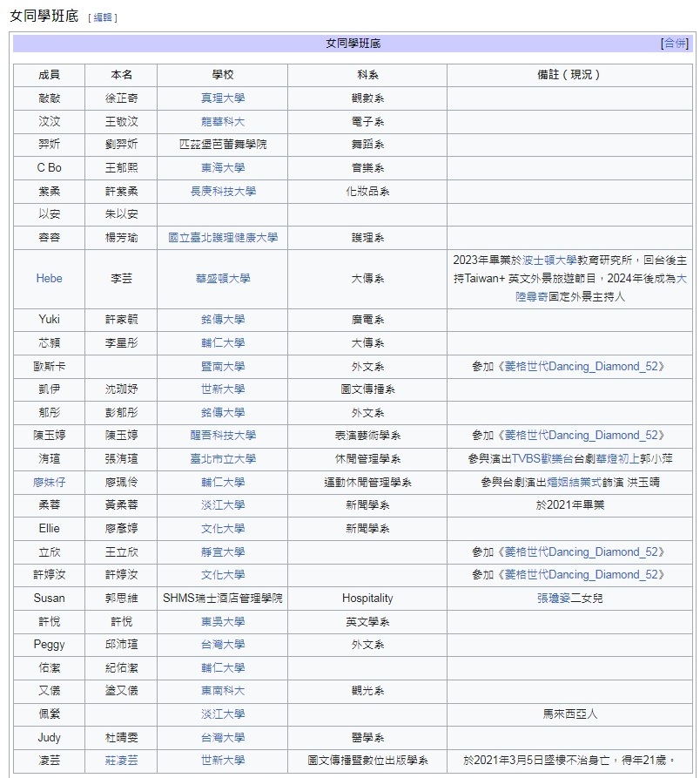This screenshot has height=778, width=700.
Task: Click the 東海大學 link
Action: click(223, 167)
